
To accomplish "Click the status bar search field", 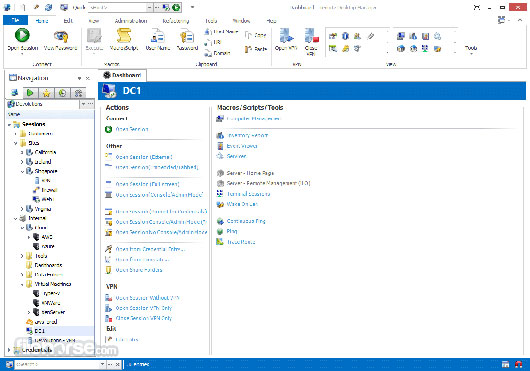I will (x=57, y=364).
